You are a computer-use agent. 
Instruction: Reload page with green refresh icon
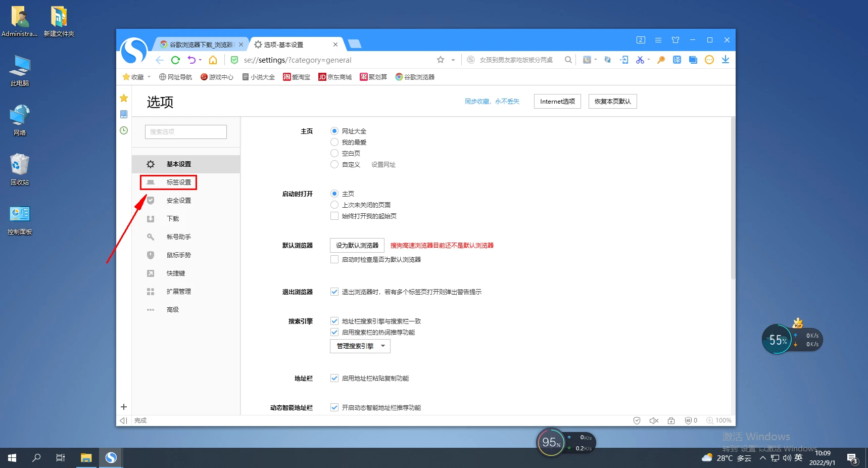coord(175,60)
